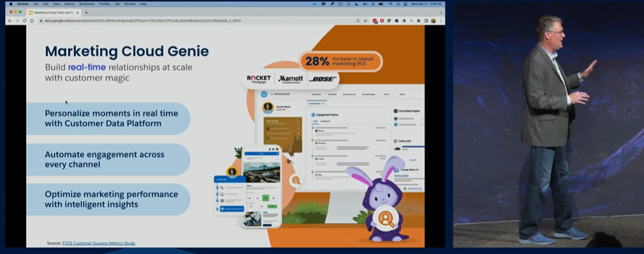644x254 pixels.
Task: Reload the current page
Action: pyautogui.click(x=25, y=21)
